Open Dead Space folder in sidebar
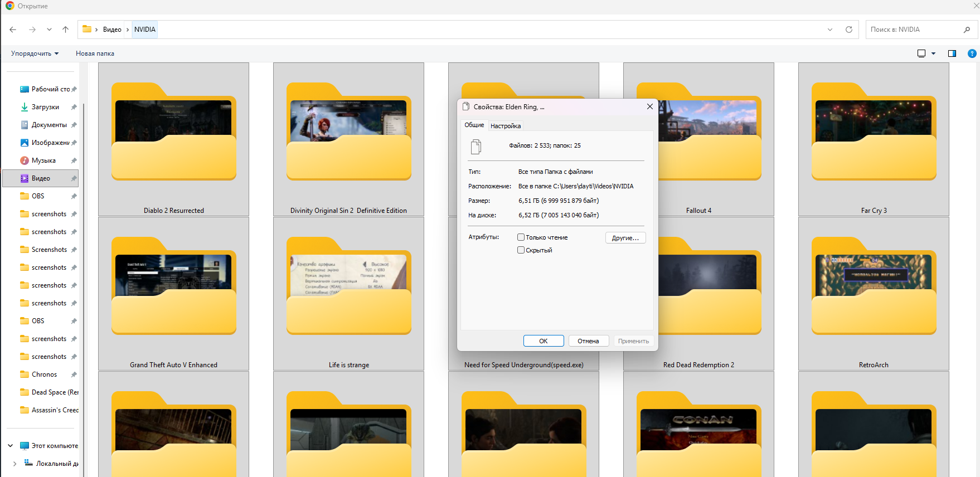The height and width of the screenshot is (477, 980). [49, 392]
